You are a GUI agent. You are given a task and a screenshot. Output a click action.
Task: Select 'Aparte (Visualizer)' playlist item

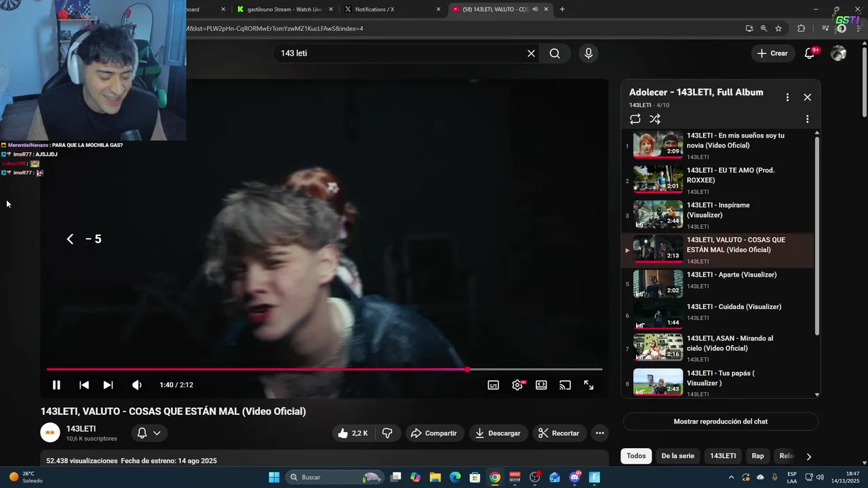click(x=717, y=283)
